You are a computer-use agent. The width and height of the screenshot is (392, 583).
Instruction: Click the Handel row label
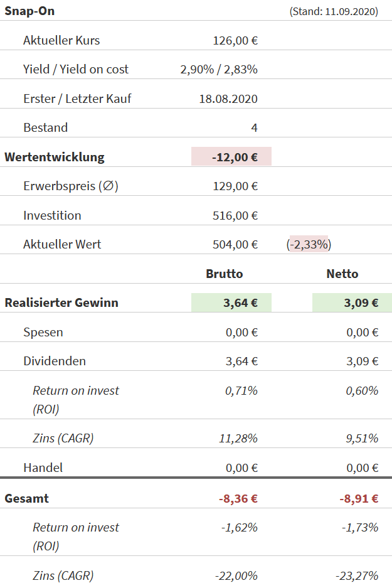[43, 468]
